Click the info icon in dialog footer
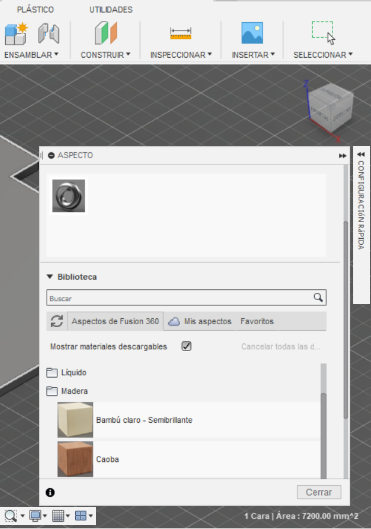 (x=50, y=493)
